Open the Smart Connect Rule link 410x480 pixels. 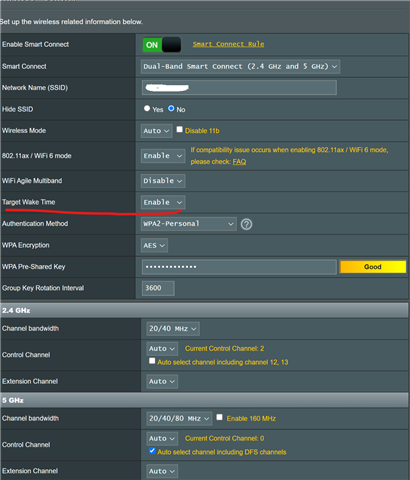click(228, 44)
